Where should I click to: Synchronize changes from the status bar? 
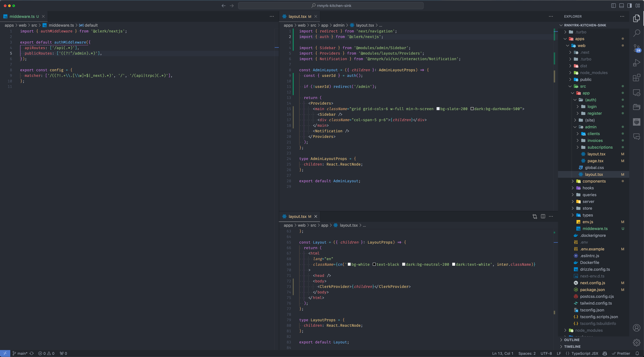coord(32,353)
